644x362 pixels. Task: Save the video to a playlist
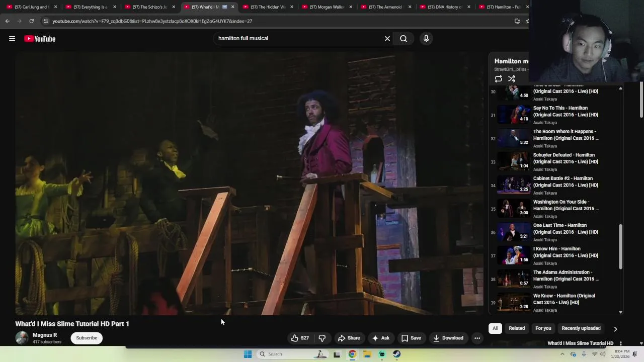click(x=411, y=338)
